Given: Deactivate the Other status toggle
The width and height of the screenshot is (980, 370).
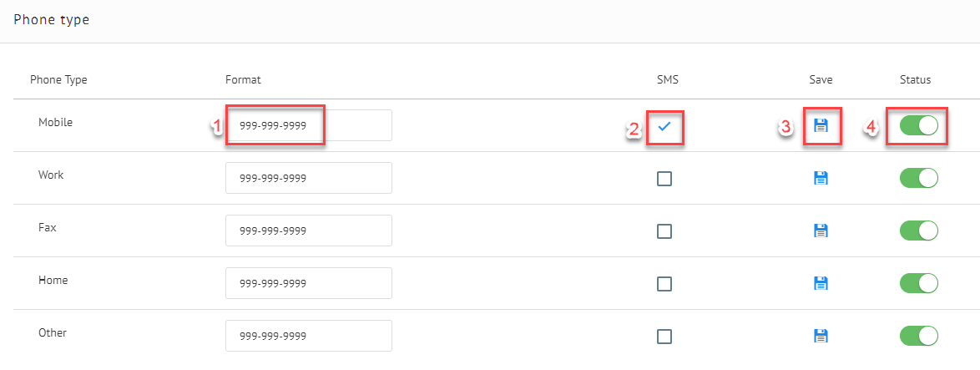Looking at the screenshot, I should coord(919,336).
